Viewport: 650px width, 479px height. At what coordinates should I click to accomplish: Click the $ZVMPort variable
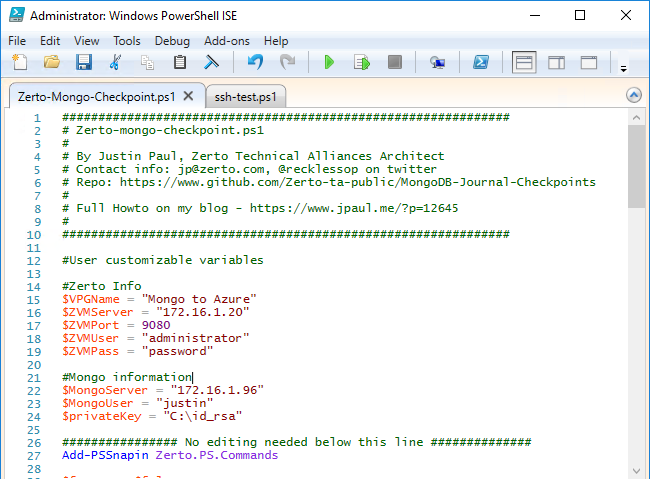coord(90,325)
